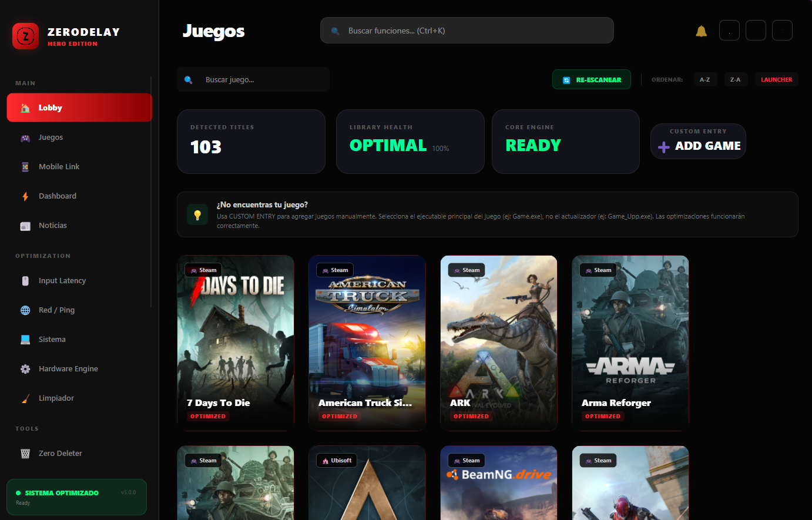The height and width of the screenshot is (520, 812).
Task: Click the purple plus icon on ADD GAME
Action: coord(664,147)
